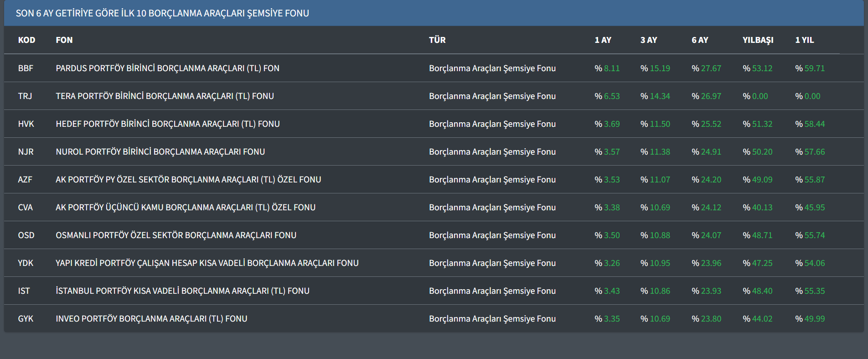Viewport: 868px width, 359px height.
Task: Open AK PORTFÖY ÜÇÜNCÜ KAMU fund
Action: pos(185,208)
